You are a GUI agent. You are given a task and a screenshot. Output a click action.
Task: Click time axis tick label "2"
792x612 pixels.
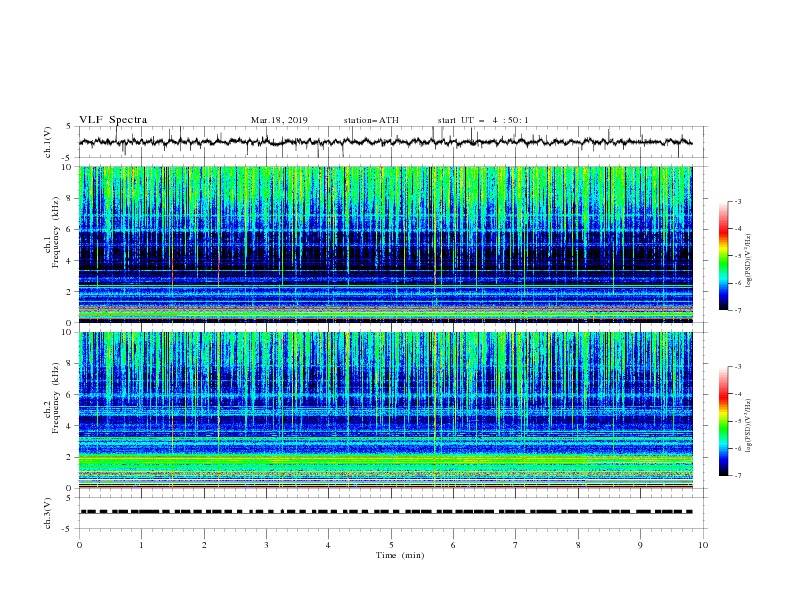coord(204,545)
